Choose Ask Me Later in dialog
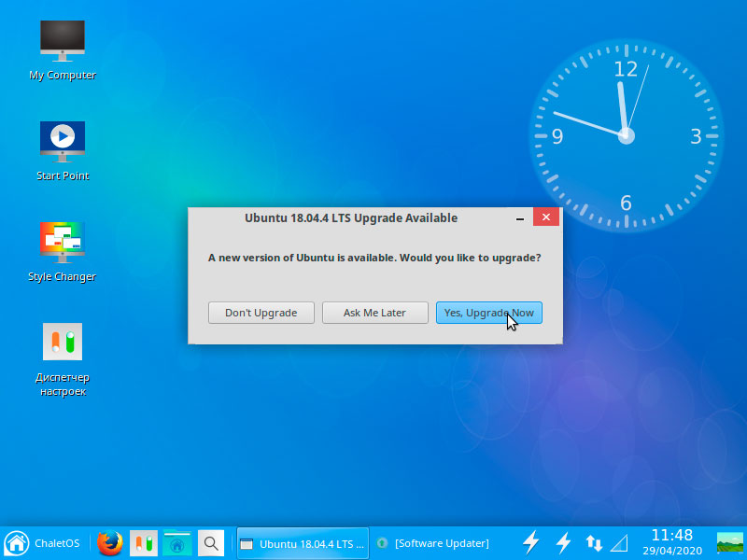 pos(374,313)
